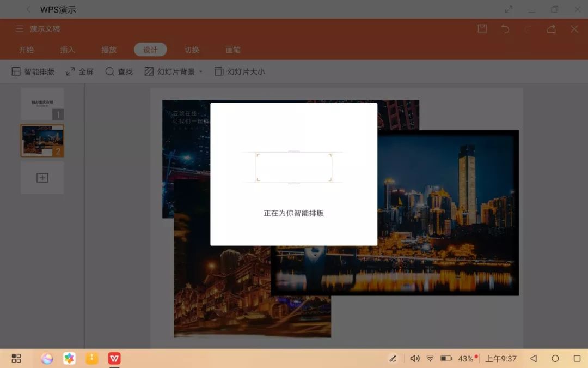Select slide 1 thumbnail in sidebar
Viewport: 588px width, 368px height.
pos(42,104)
